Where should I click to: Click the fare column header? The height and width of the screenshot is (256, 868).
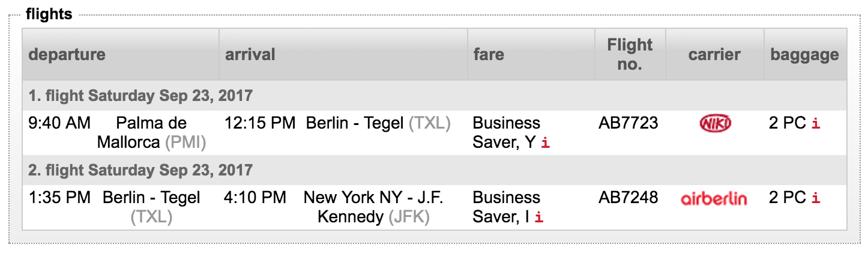click(x=489, y=55)
